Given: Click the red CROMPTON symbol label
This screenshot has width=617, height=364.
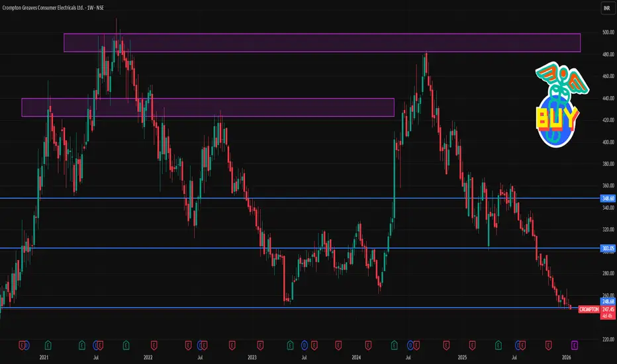Looking at the screenshot, I should pyautogui.click(x=589, y=309).
